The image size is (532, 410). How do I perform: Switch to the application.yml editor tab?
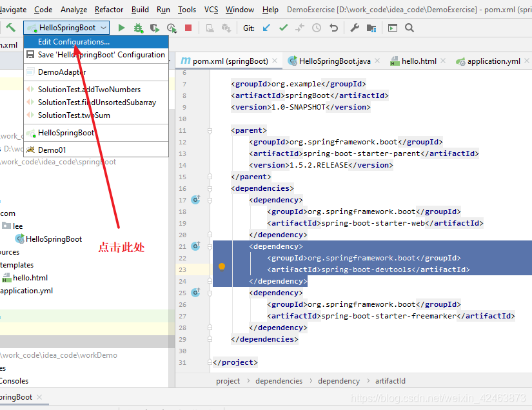493,61
